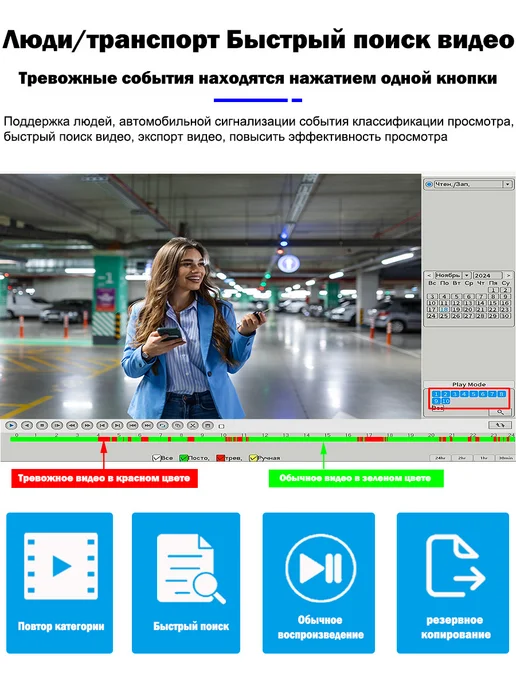Click the long red segment at hour 17

coord(375,439)
